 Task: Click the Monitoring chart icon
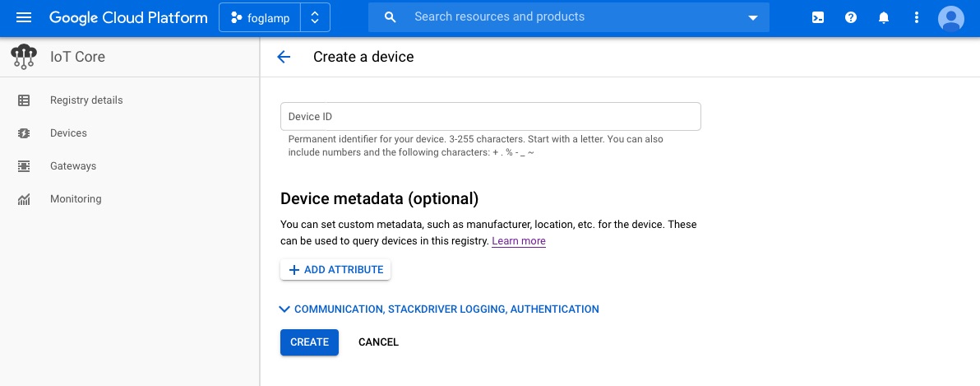point(24,199)
